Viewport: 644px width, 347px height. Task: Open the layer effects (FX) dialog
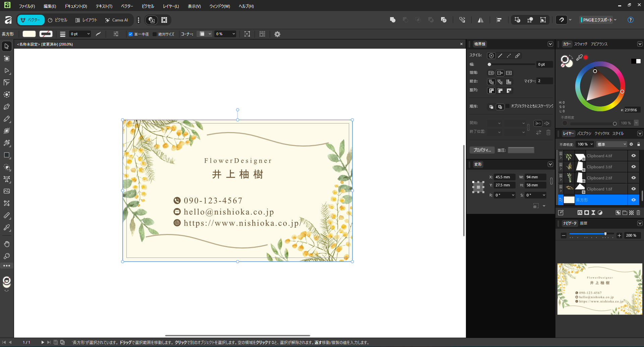(580, 213)
